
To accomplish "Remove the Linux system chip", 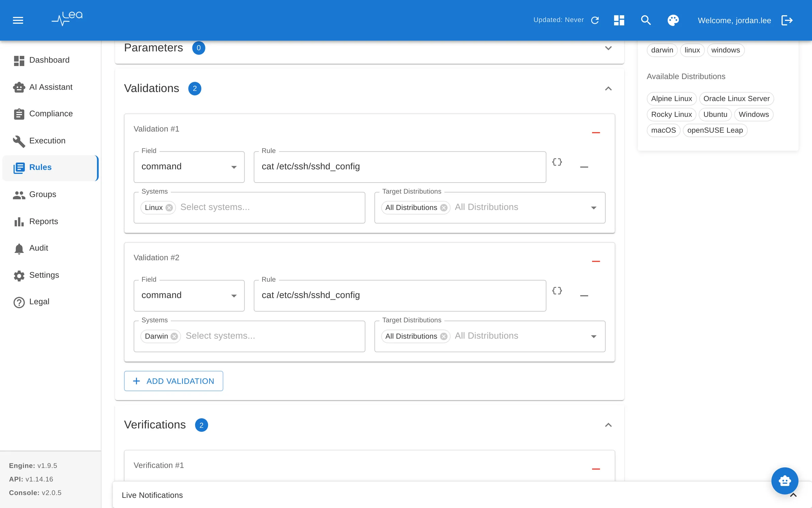I will (169, 208).
